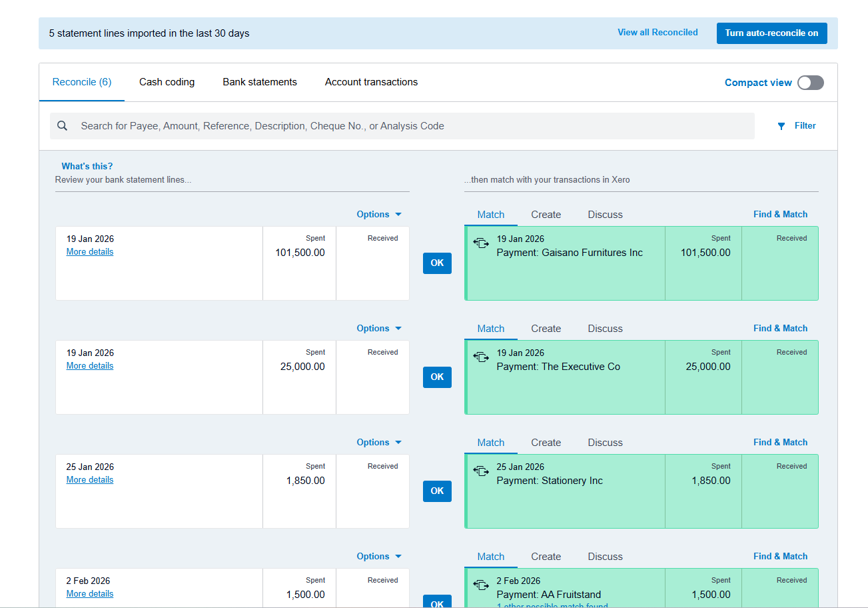The image size is (868, 608).
Task: Open Options dropdown for the 101,500.00 statement line
Action: pos(379,215)
